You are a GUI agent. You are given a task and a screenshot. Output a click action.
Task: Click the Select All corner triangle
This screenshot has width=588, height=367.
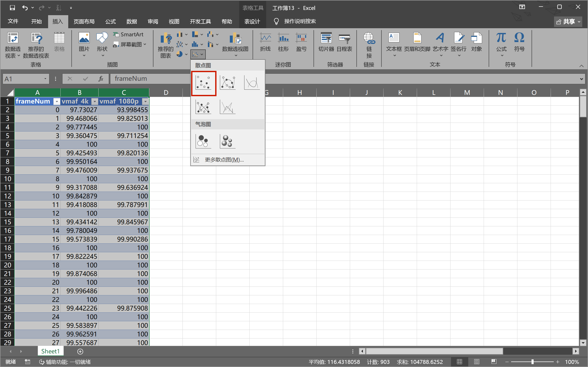(x=10, y=93)
